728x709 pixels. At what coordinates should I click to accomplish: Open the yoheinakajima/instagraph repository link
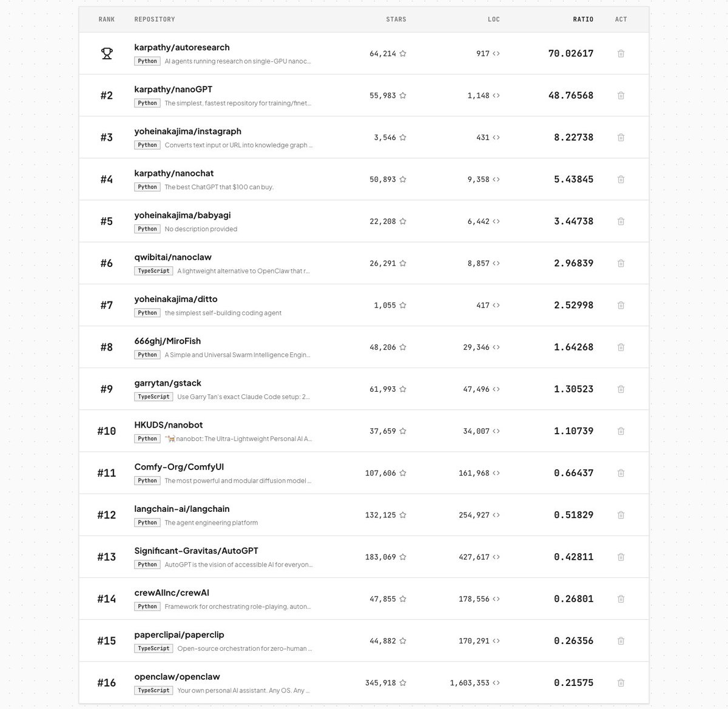pyautogui.click(x=187, y=131)
